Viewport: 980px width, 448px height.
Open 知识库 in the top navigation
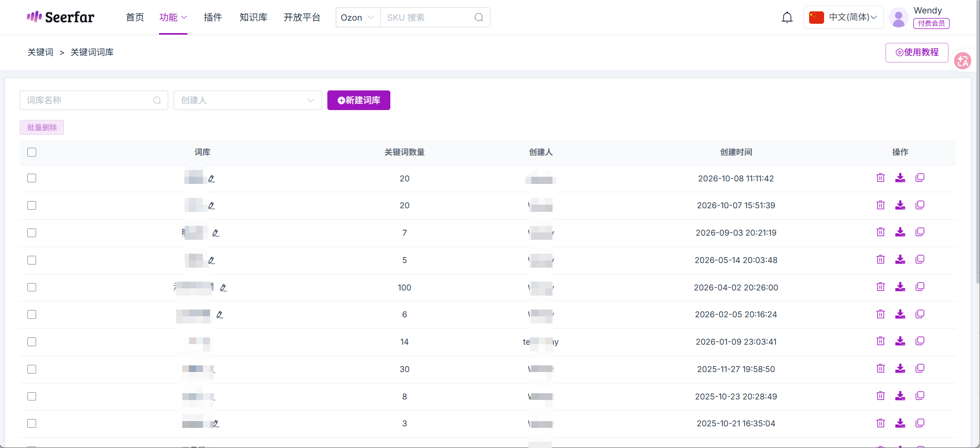click(253, 18)
